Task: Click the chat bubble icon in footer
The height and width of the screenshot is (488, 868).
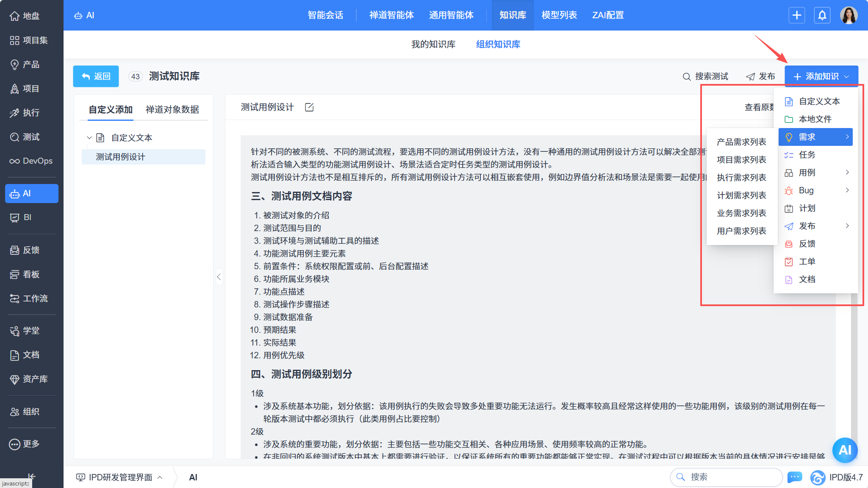Action: point(795,477)
